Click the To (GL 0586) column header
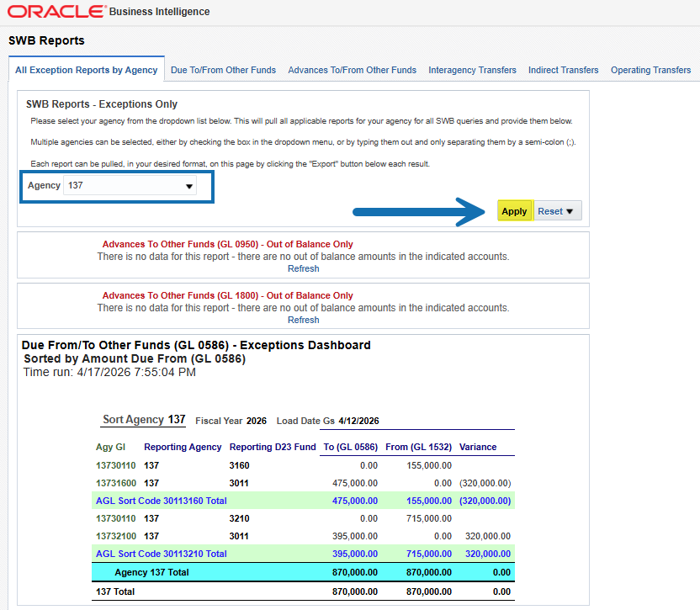Screen dimensions: 700x610 click(350, 447)
